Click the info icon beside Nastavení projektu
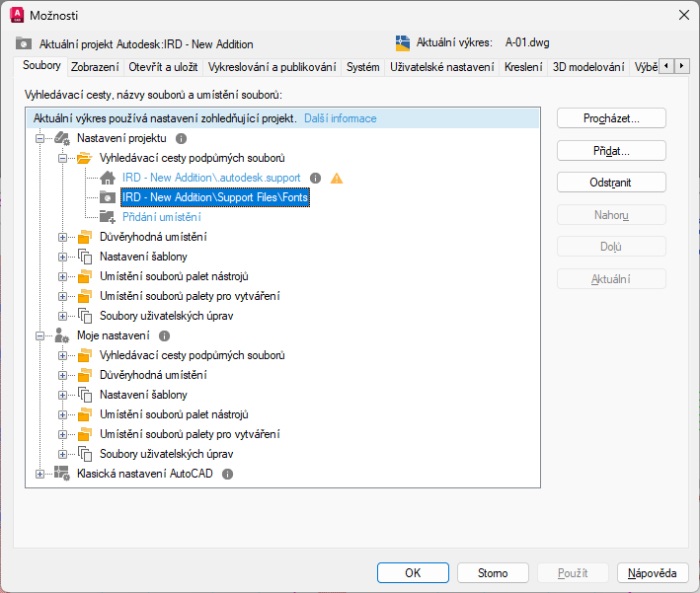700x593 pixels. tap(181, 139)
